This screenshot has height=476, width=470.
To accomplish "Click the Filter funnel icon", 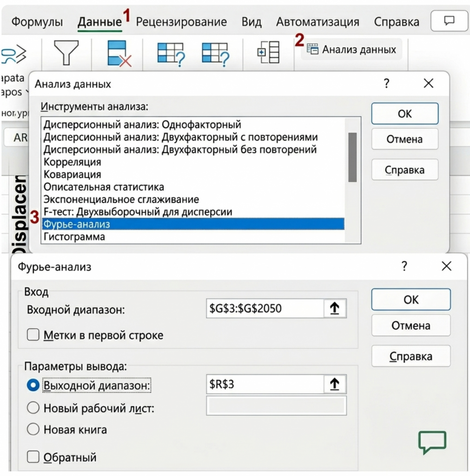I will 66,53.
